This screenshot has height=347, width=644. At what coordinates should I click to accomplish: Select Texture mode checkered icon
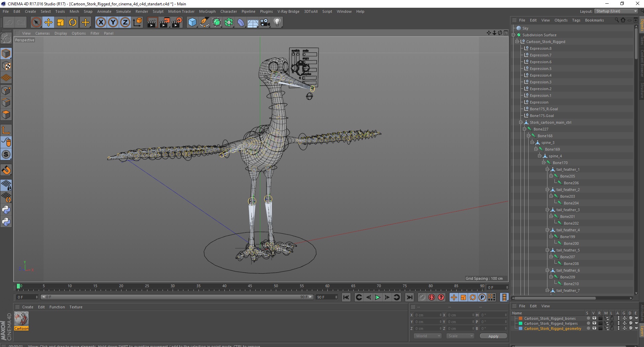pyautogui.click(x=6, y=66)
